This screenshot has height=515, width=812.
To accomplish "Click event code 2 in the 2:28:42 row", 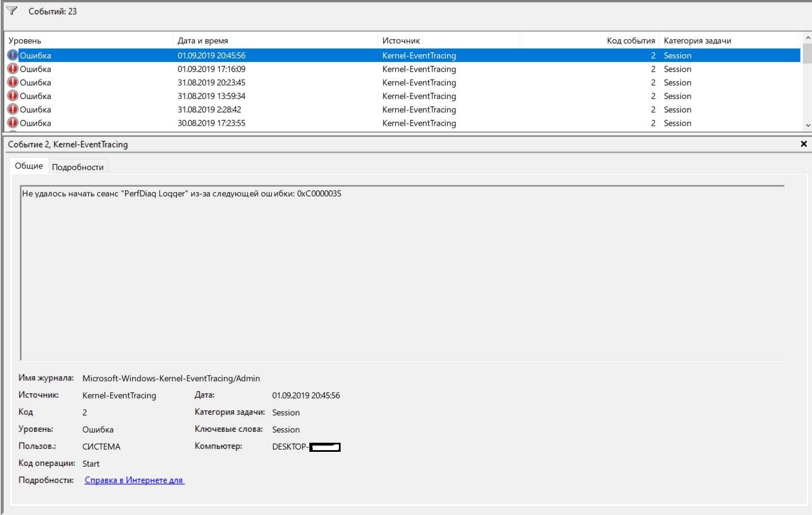I will (653, 109).
